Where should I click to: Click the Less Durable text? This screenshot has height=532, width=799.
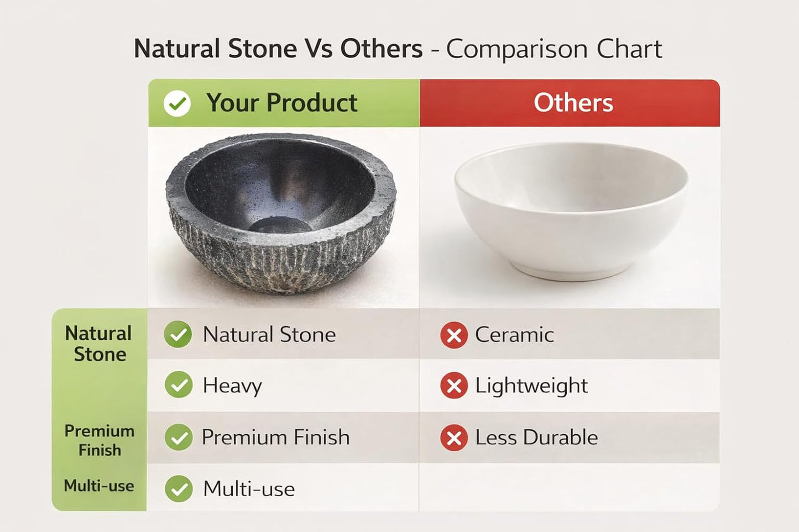[x=536, y=438]
